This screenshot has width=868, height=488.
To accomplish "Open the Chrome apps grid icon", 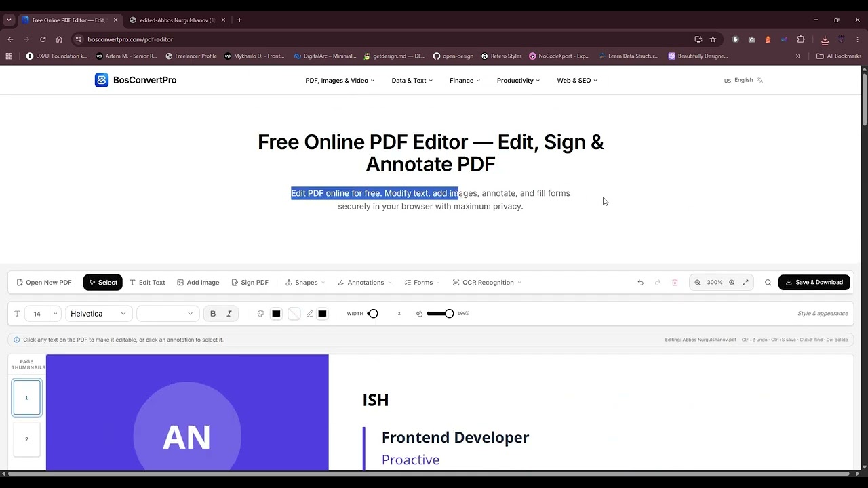I will pyautogui.click(x=9, y=56).
